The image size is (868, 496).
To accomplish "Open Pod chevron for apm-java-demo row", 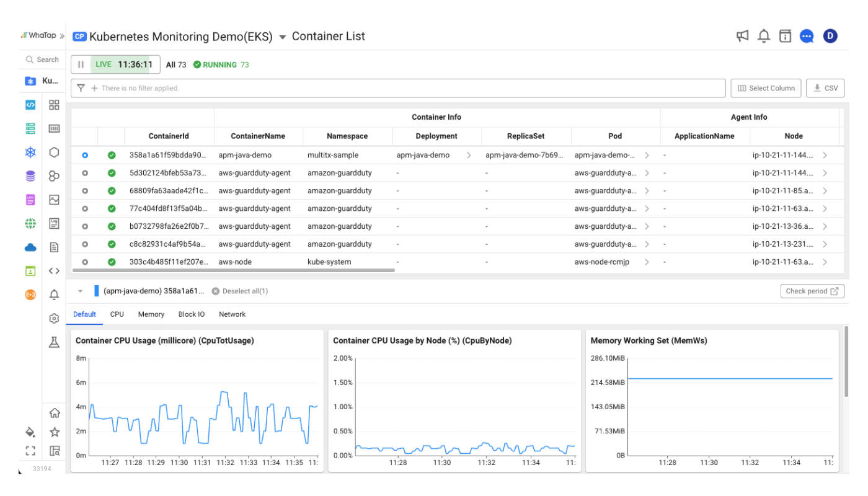I will pyautogui.click(x=647, y=155).
